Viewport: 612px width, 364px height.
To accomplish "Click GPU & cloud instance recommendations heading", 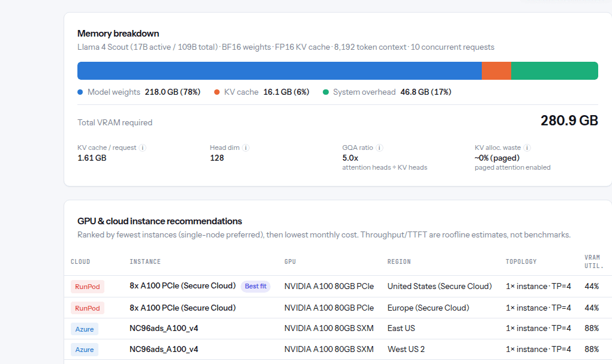I will tap(160, 221).
